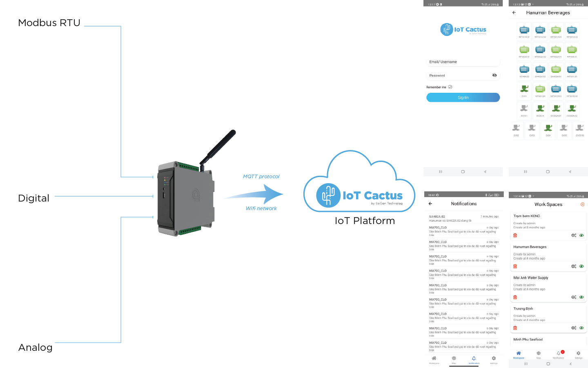
Task: Open Map tab on Notifications screen
Action: 454,360
